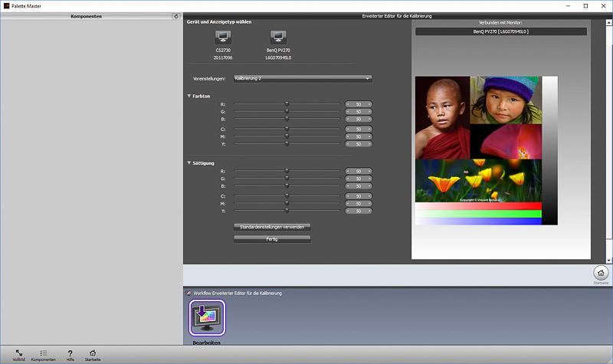This screenshot has height=364, width=613.
Task: Click the Farbton R slider handle
Action: [287, 103]
